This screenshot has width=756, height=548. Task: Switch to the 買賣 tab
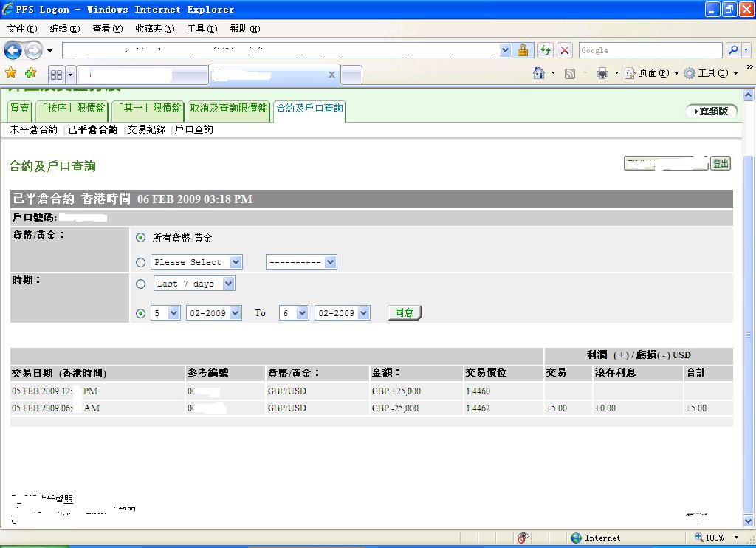point(20,109)
